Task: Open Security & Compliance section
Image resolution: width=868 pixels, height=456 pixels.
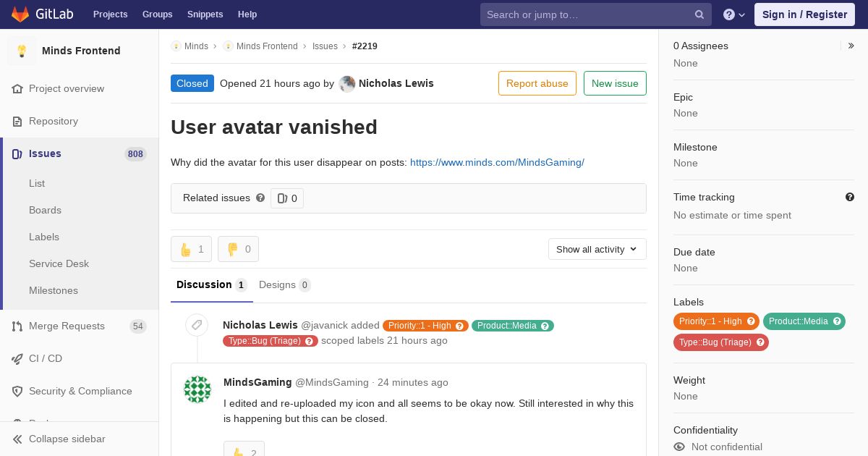Action: tap(80, 391)
